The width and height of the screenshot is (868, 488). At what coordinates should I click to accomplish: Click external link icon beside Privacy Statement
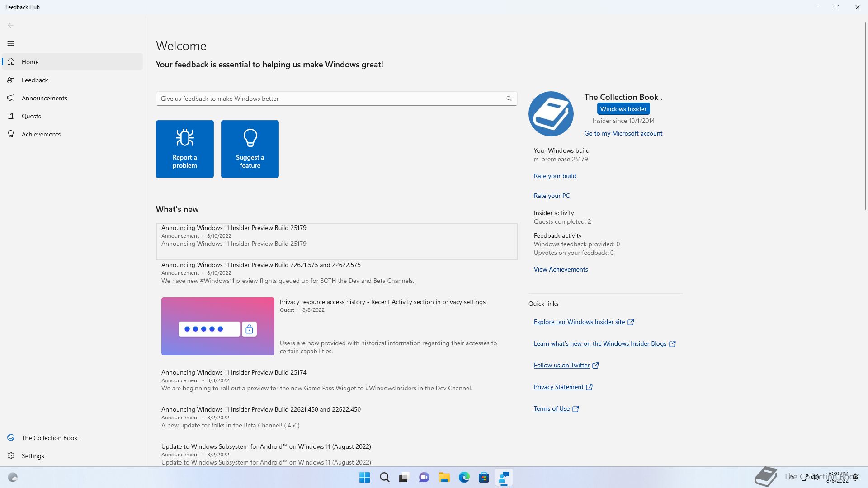tap(589, 387)
